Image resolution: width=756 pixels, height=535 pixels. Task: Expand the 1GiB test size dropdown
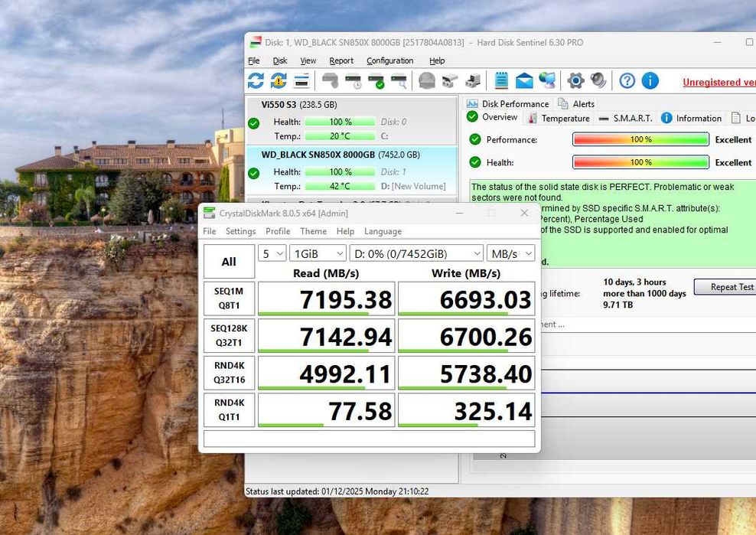(318, 253)
